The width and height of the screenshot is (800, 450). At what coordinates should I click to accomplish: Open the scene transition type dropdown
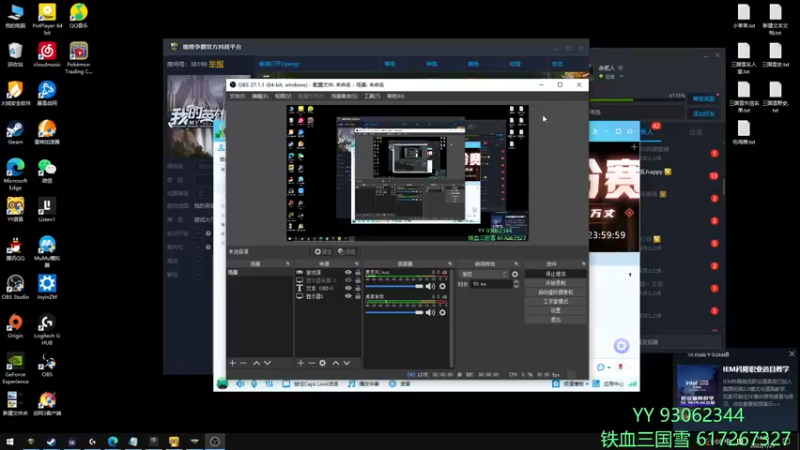click(x=483, y=274)
